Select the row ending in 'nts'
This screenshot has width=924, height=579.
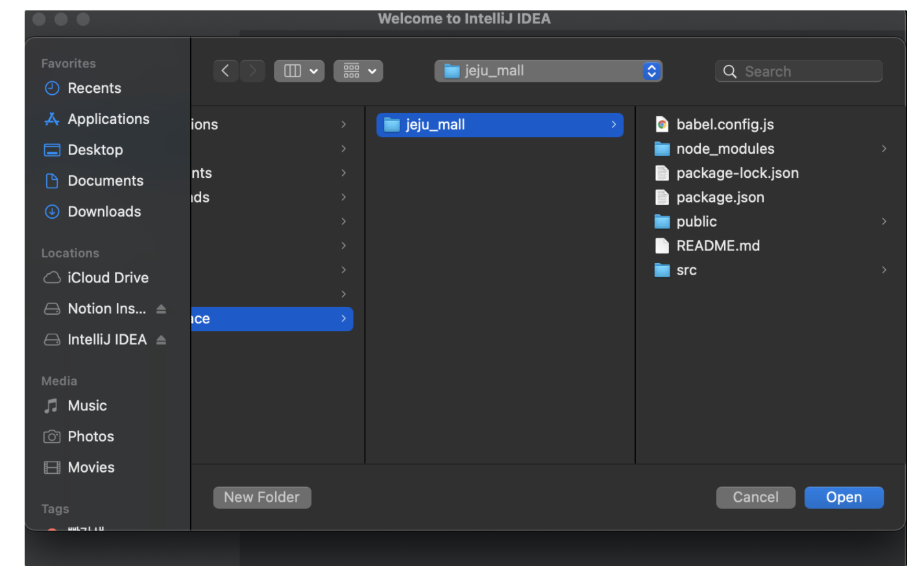coord(273,173)
